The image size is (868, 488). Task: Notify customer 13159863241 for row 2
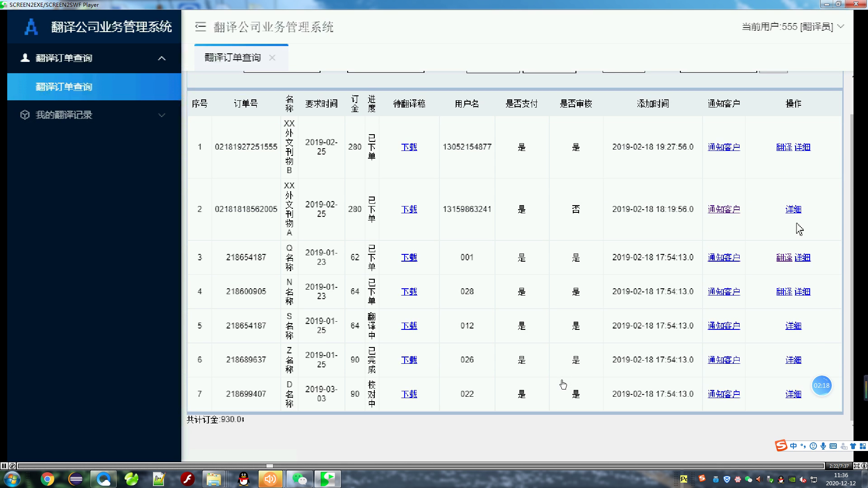724,209
